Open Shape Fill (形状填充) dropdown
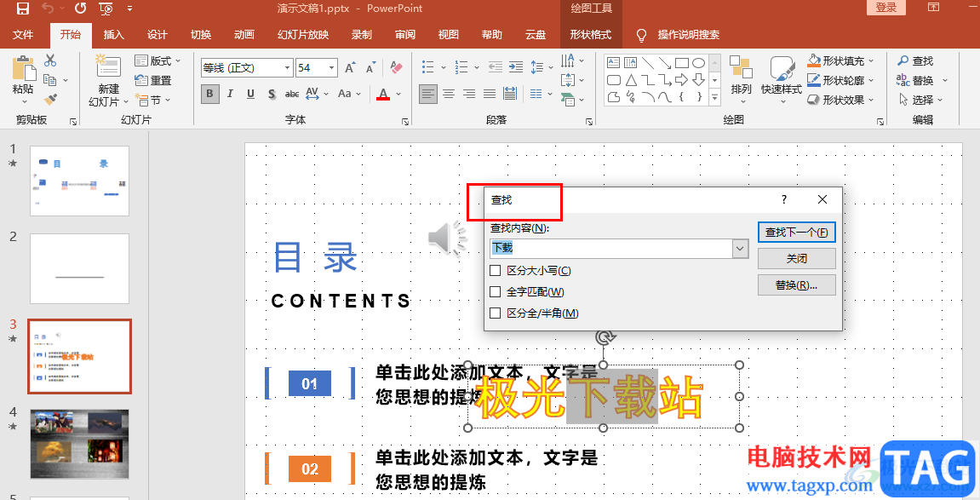 pos(840,60)
